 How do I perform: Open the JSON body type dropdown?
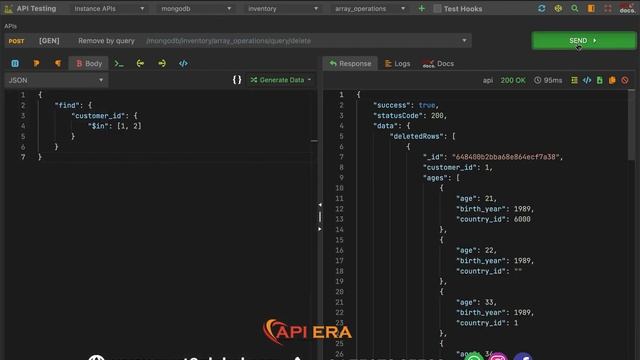(56, 80)
